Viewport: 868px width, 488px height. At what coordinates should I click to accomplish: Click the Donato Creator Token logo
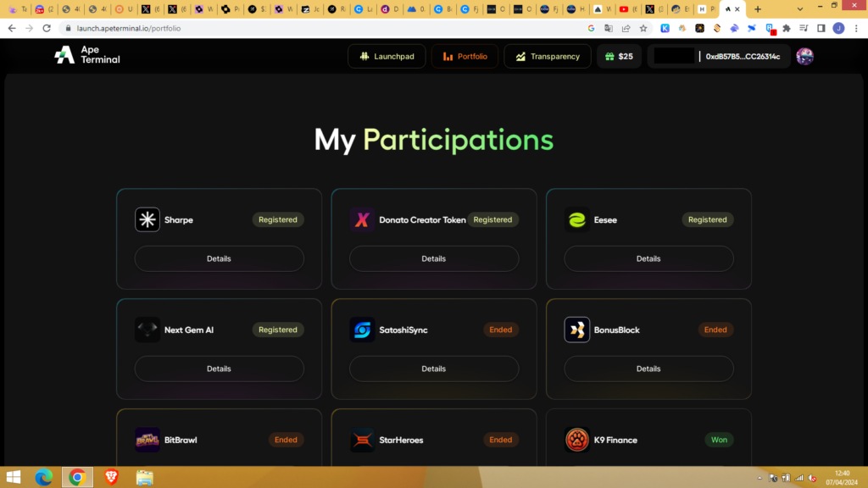tap(362, 219)
